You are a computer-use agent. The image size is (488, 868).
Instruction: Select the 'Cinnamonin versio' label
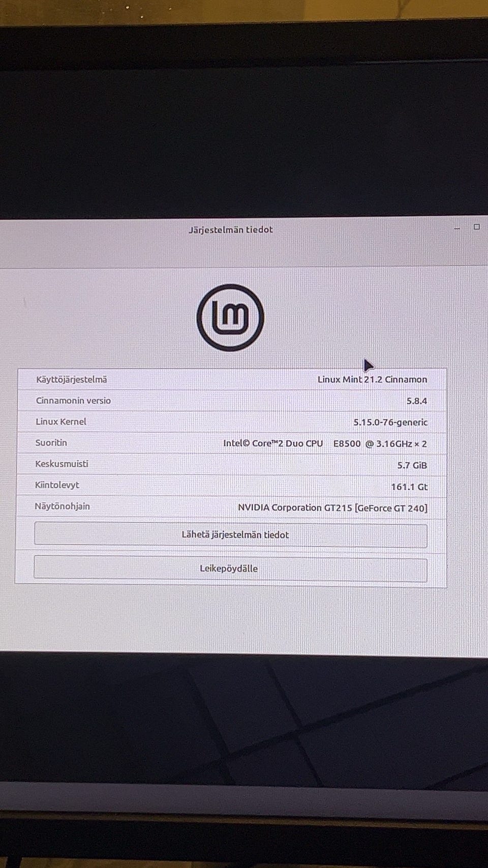73,401
